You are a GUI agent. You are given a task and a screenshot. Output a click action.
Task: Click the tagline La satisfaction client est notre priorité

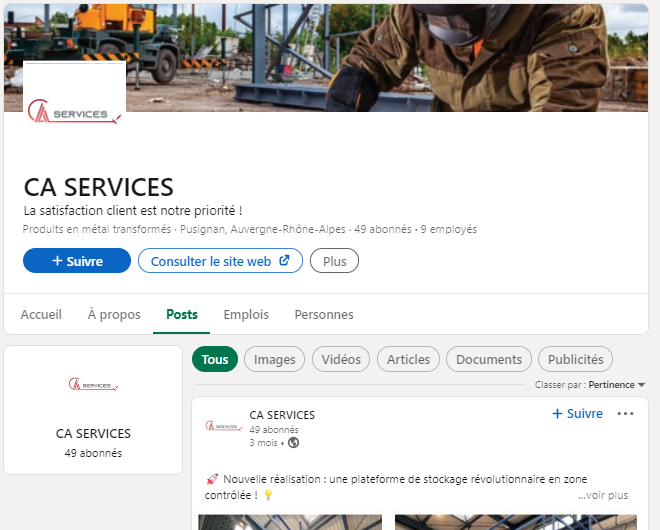click(133, 210)
